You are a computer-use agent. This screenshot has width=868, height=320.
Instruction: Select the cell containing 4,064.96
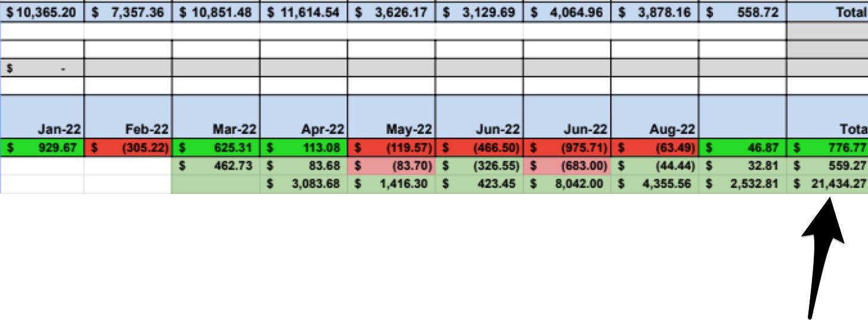[x=568, y=12]
